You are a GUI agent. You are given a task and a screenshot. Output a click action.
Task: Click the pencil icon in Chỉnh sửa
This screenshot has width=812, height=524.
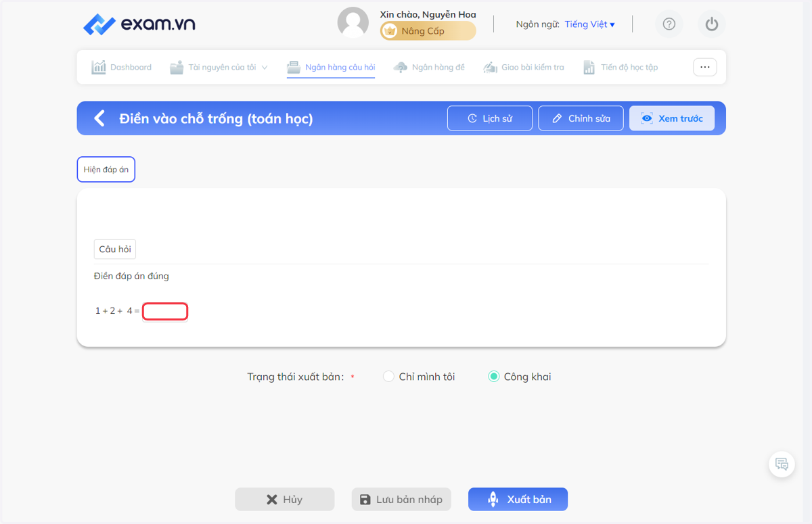558,118
